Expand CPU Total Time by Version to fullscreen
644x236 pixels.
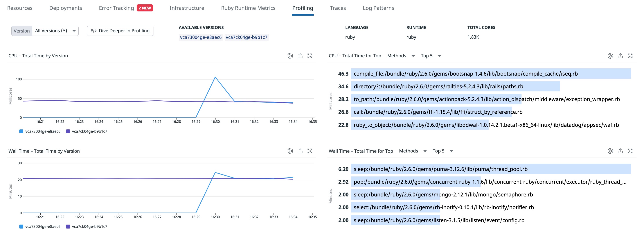[310, 56]
